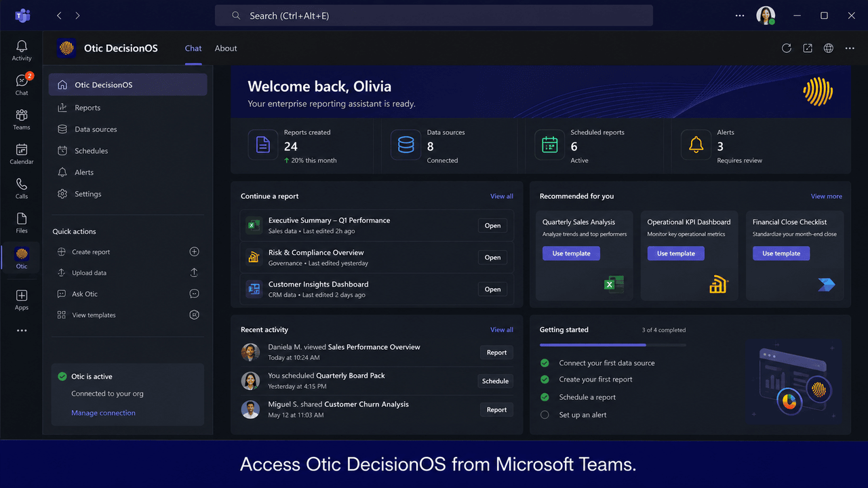Toggle the 'Connect your first data source' check
868x488 pixels.
point(545,363)
